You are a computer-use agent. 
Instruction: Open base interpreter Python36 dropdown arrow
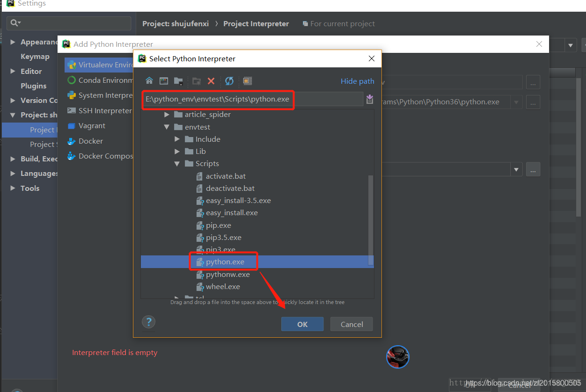pos(517,102)
